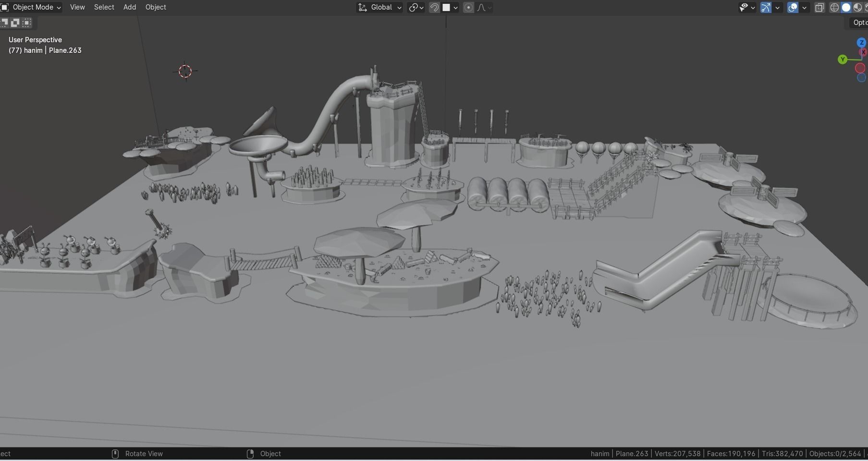Switch to solid viewport shading
The image size is (868, 461).
[846, 7]
